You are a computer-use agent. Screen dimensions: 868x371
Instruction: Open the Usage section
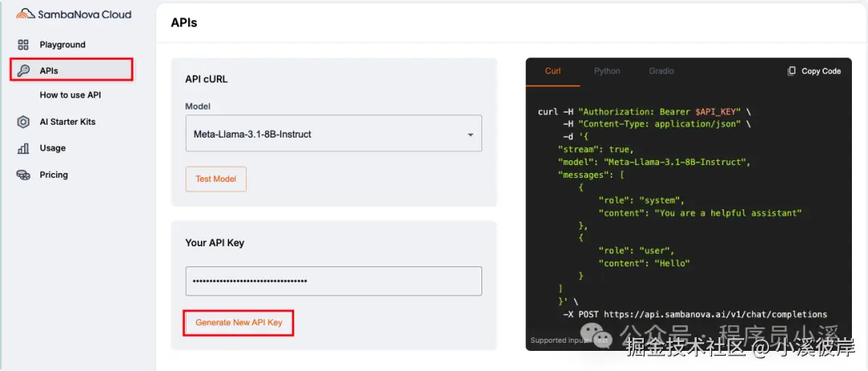click(x=52, y=148)
